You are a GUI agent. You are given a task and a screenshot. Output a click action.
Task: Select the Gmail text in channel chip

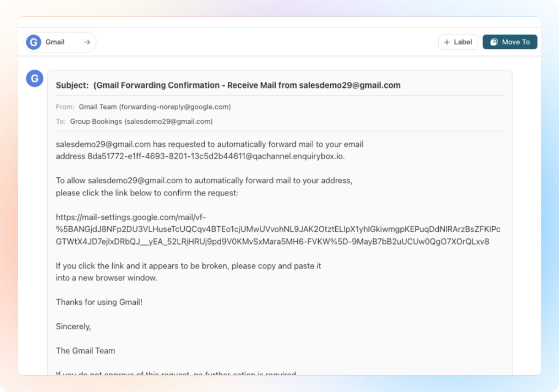pyautogui.click(x=55, y=42)
